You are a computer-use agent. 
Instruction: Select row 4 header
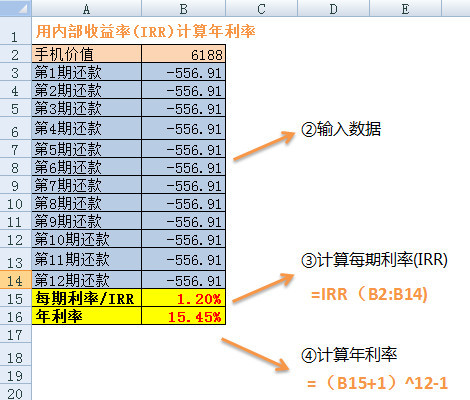pyautogui.click(x=16, y=90)
